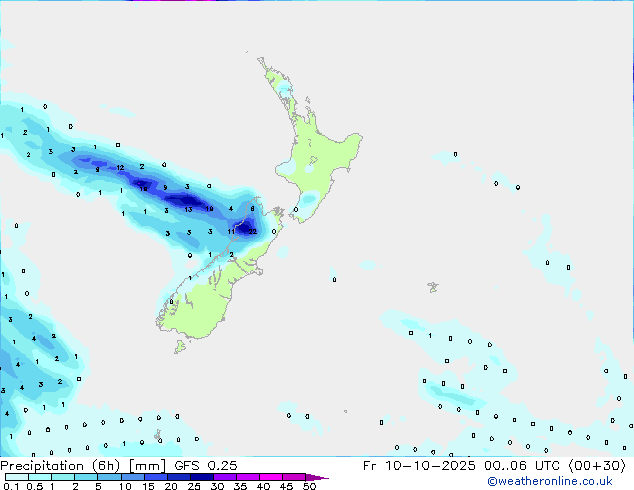
Task: Click the 1–2 mm legend color swatch
Action: coord(63,477)
